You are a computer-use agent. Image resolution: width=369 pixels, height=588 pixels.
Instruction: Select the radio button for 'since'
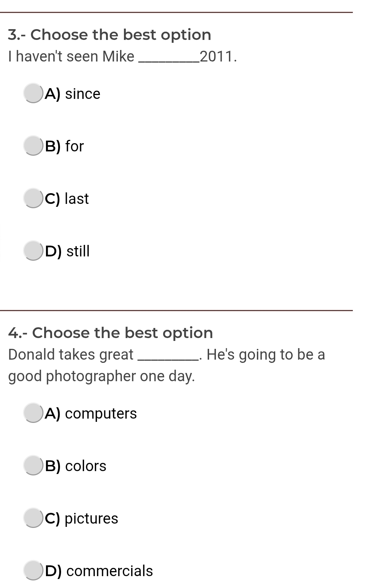[x=33, y=93]
